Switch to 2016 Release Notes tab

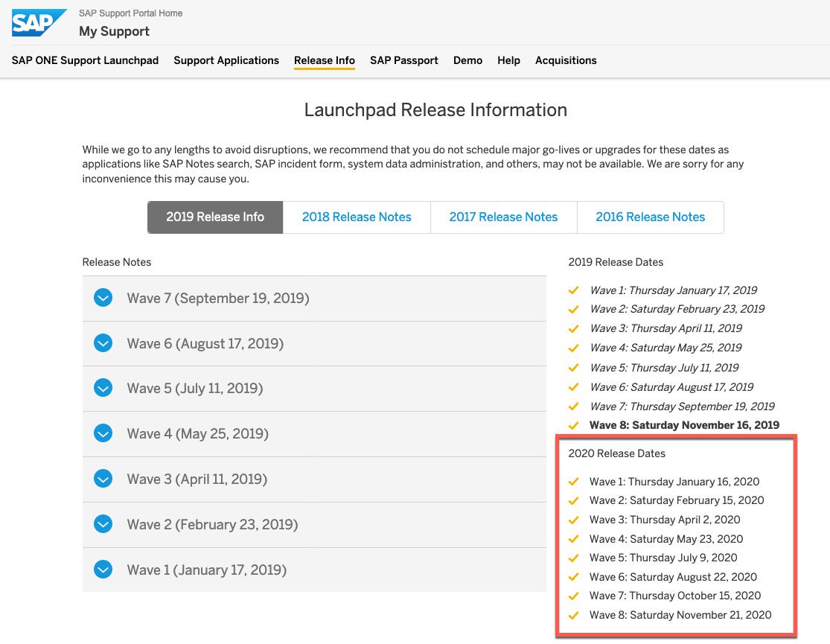651,217
